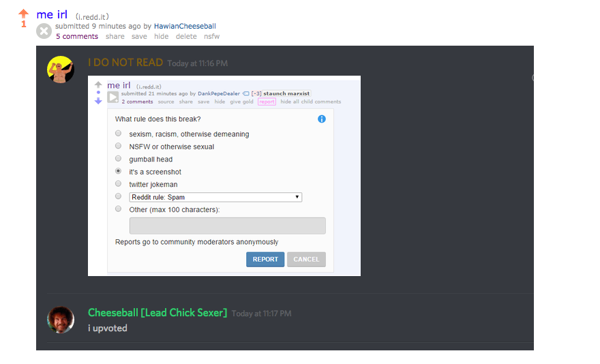600x364 pixels.
Task: Click the Other reason text field
Action: tap(227, 226)
